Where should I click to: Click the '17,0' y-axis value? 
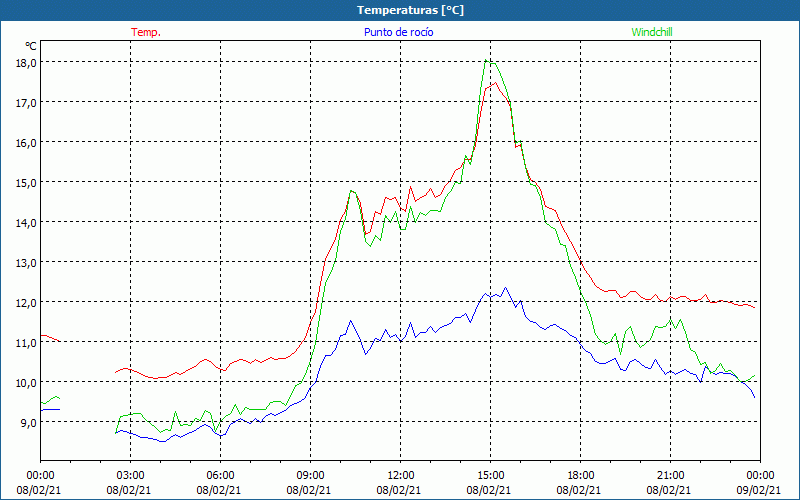(26, 103)
